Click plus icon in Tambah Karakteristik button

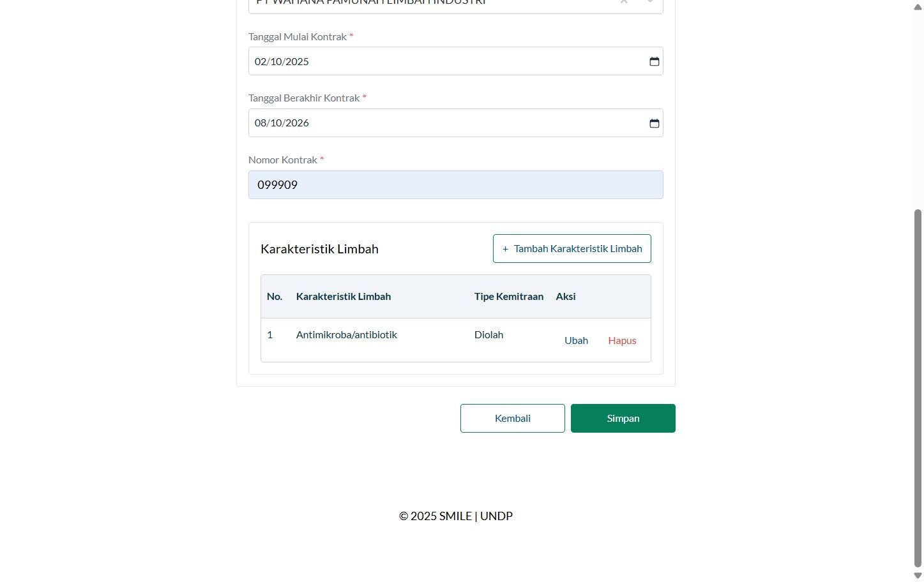point(505,249)
